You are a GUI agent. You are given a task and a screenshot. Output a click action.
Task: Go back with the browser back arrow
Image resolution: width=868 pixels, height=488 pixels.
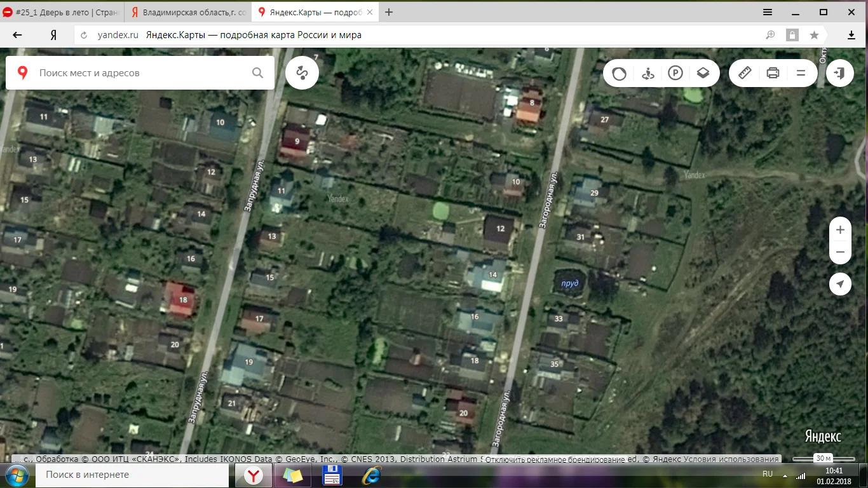tap(17, 36)
